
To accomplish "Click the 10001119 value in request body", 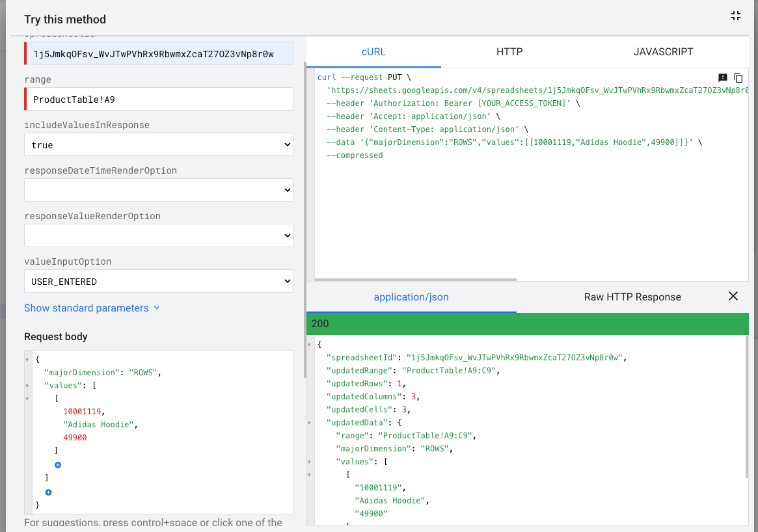I will pos(82,412).
